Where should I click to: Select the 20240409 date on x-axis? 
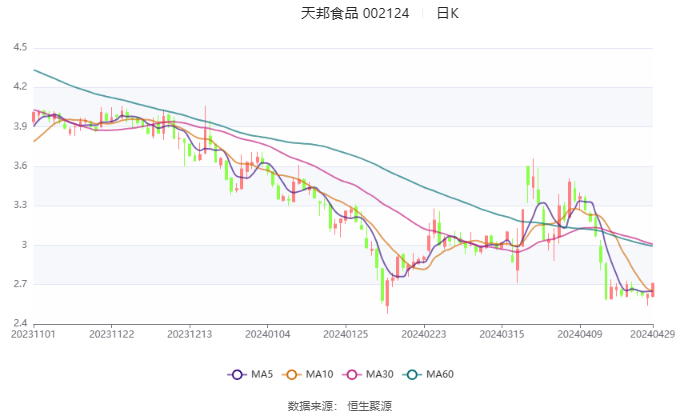click(x=577, y=334)
